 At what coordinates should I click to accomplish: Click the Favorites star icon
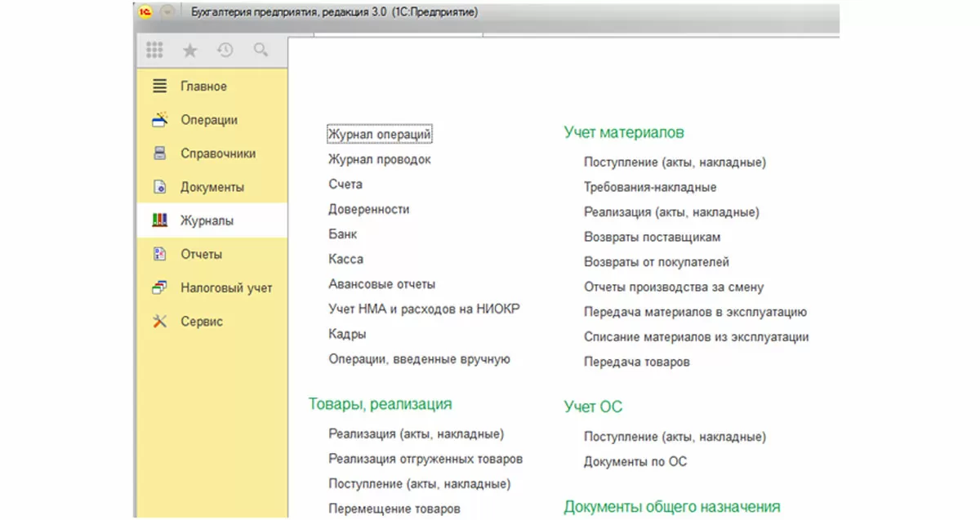click(x=189, y=51)
